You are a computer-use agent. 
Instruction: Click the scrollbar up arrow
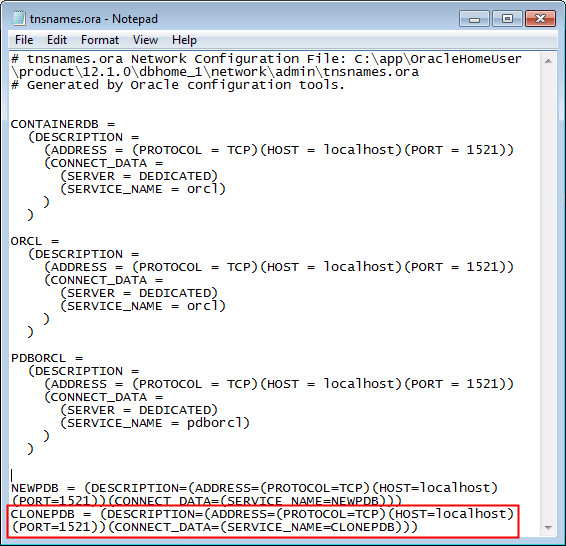click(x=548, y=61)
